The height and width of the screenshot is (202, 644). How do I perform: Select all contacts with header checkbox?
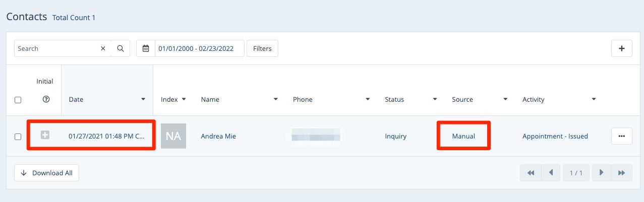18,100
